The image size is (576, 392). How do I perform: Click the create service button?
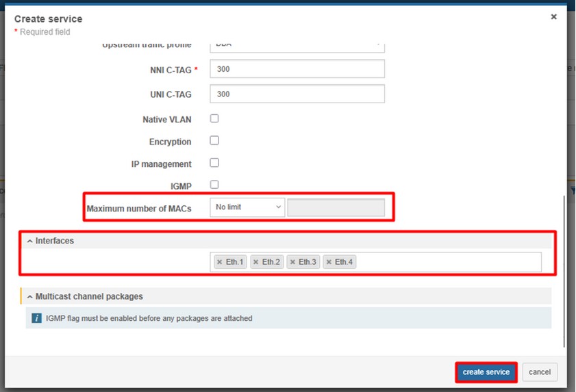486,372
